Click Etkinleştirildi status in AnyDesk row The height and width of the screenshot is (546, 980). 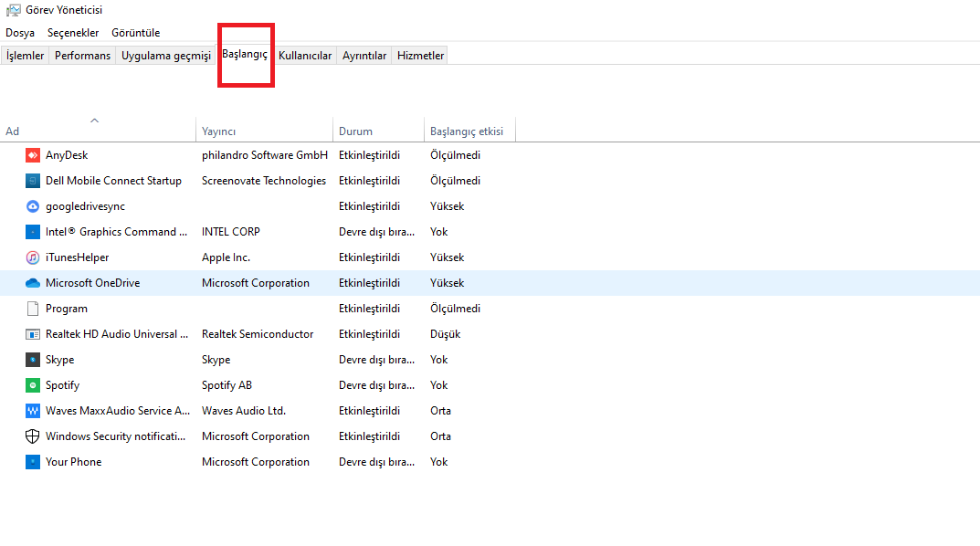(369, 155)
